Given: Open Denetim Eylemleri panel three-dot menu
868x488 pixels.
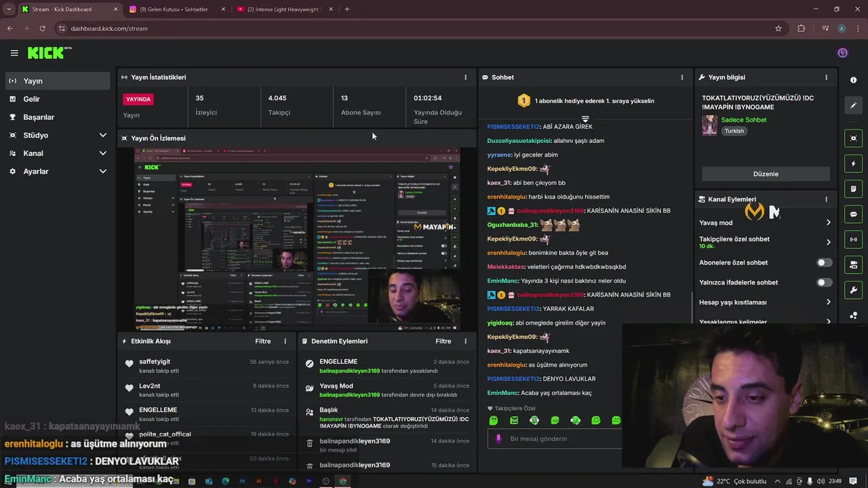Looking at the screenshot, I should tap(465, 341).
